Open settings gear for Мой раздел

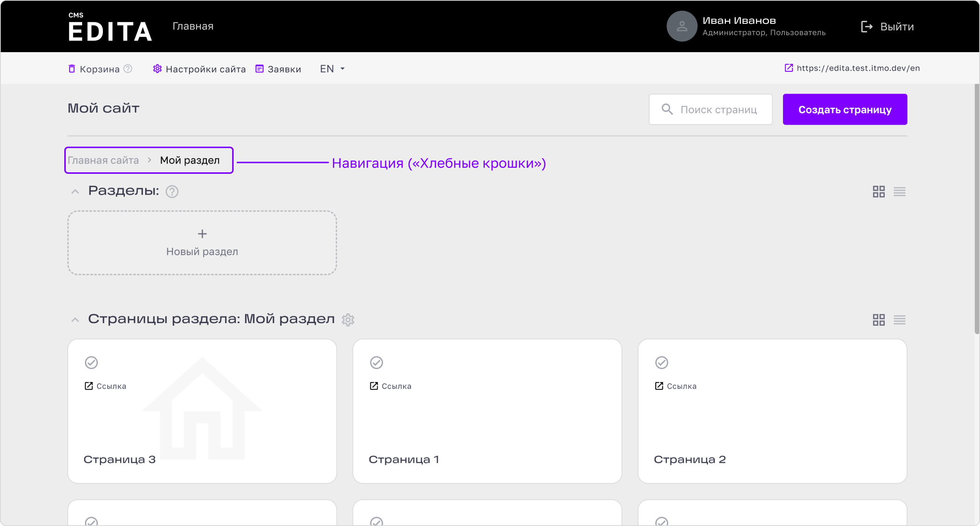coord(348,319)
